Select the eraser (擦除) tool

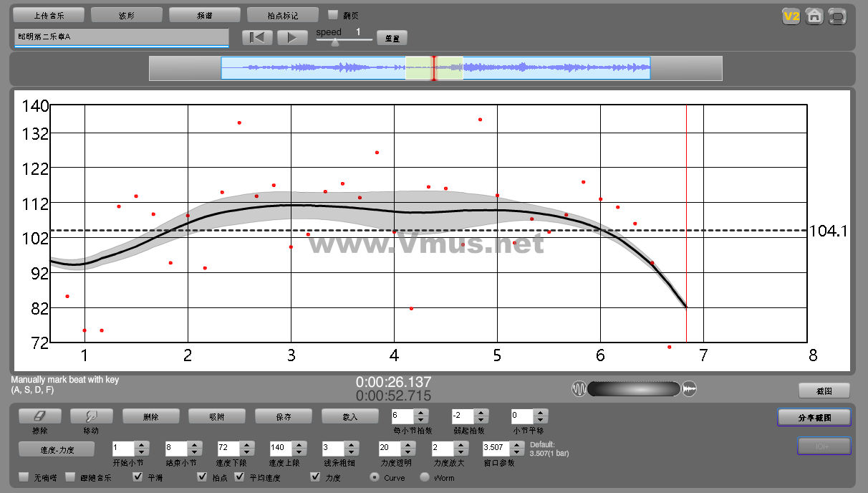pos(39,416)
